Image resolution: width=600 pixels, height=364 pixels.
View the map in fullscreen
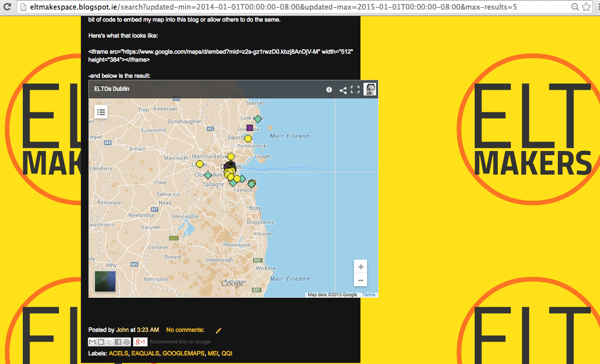point(355,89)
